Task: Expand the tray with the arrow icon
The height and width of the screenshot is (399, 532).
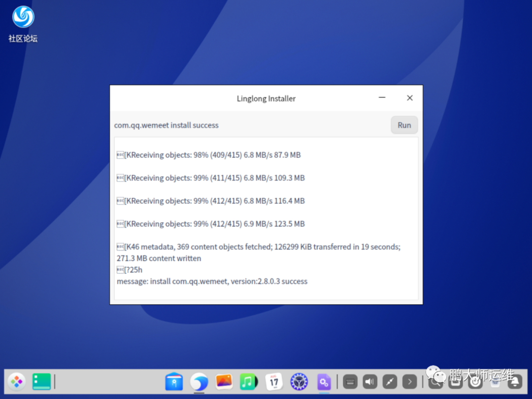Action: [409, 382]
